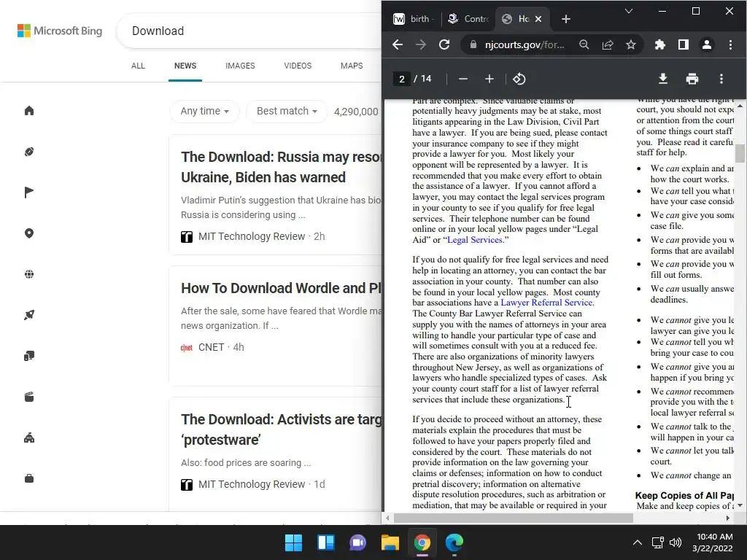Close the active 'Ho' tab
747x560 pixels.
point(538,19)
